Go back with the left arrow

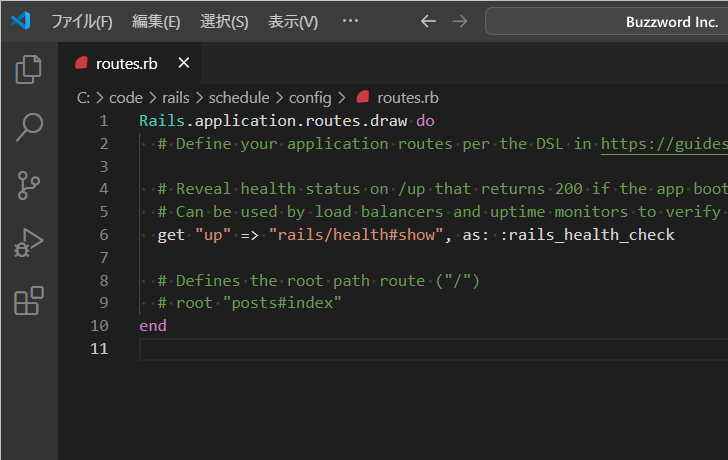(x=428, y=21)
